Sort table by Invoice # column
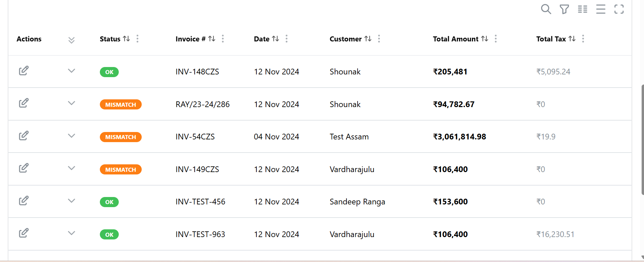This screenshot has width=644, height=262. [212, 39]
